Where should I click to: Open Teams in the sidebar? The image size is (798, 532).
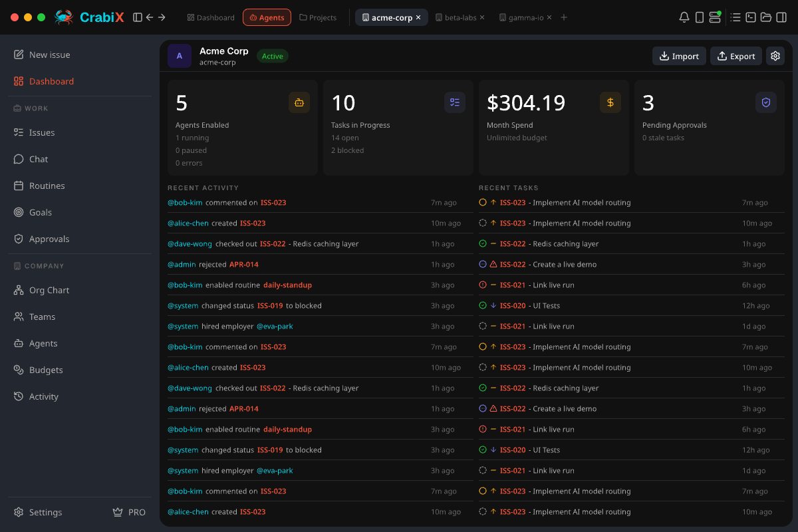80,317
